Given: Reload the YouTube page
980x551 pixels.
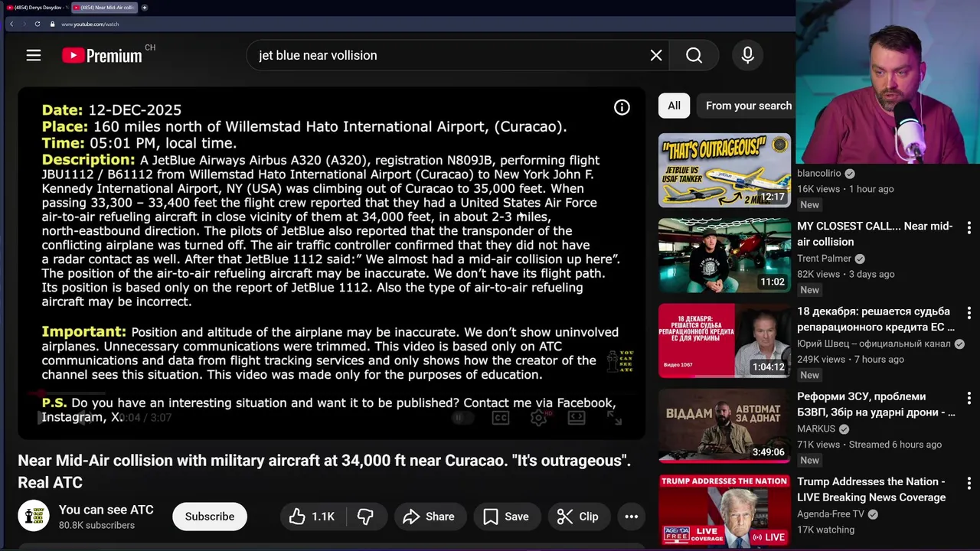Looking at the screenshot, I should click(38, 24).
